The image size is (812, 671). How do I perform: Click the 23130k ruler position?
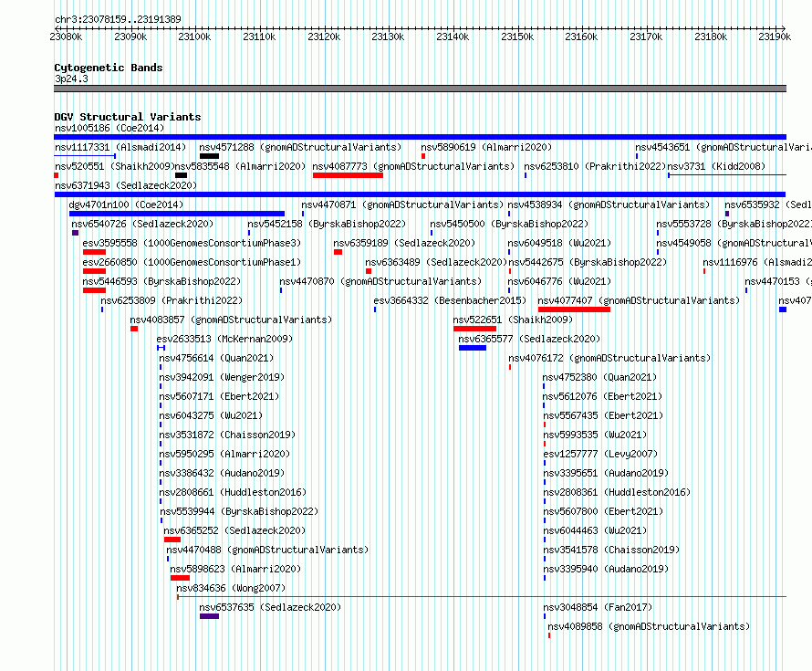[x=388, y=37]
